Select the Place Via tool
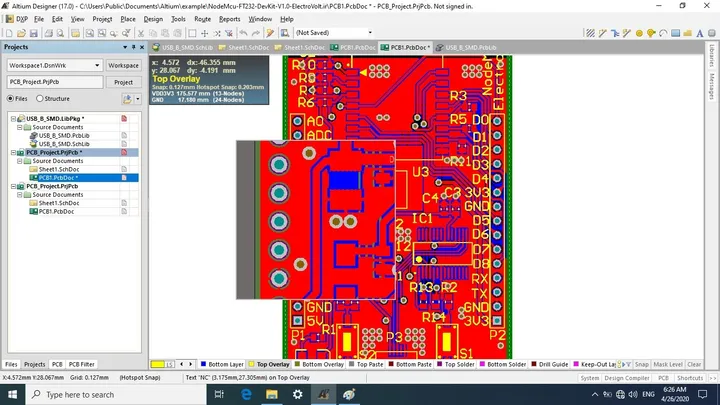 [x=651, y=33]
